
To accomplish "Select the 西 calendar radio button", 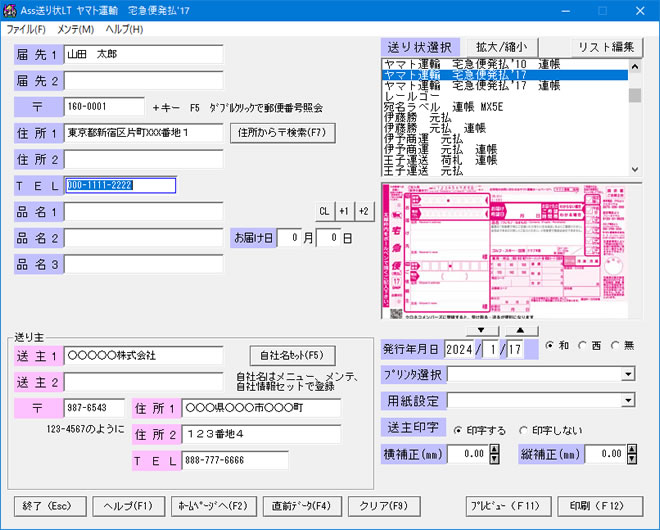I will click(x=585, y=346).
